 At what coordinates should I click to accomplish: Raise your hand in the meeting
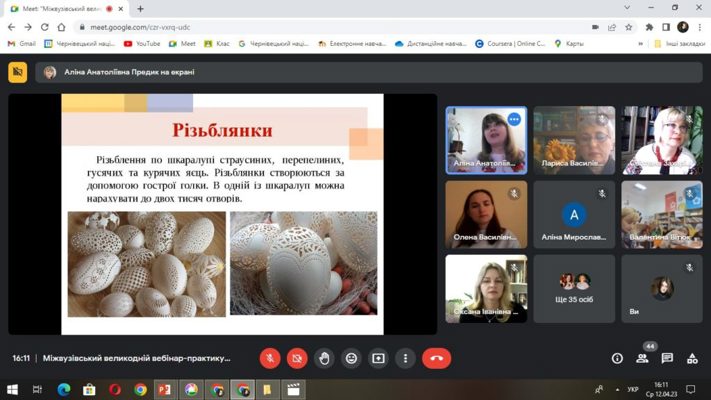[x=324, y=358]
